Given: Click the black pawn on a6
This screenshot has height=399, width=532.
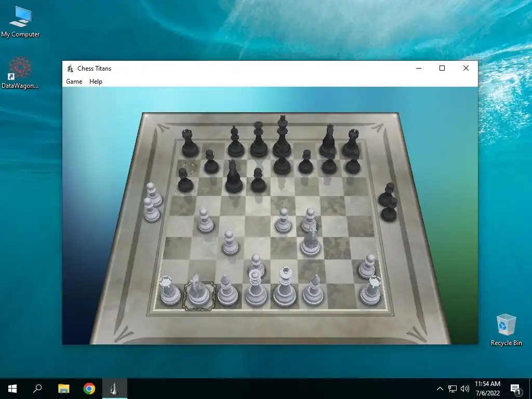Looking at the screenshot, I should [185, 180].
